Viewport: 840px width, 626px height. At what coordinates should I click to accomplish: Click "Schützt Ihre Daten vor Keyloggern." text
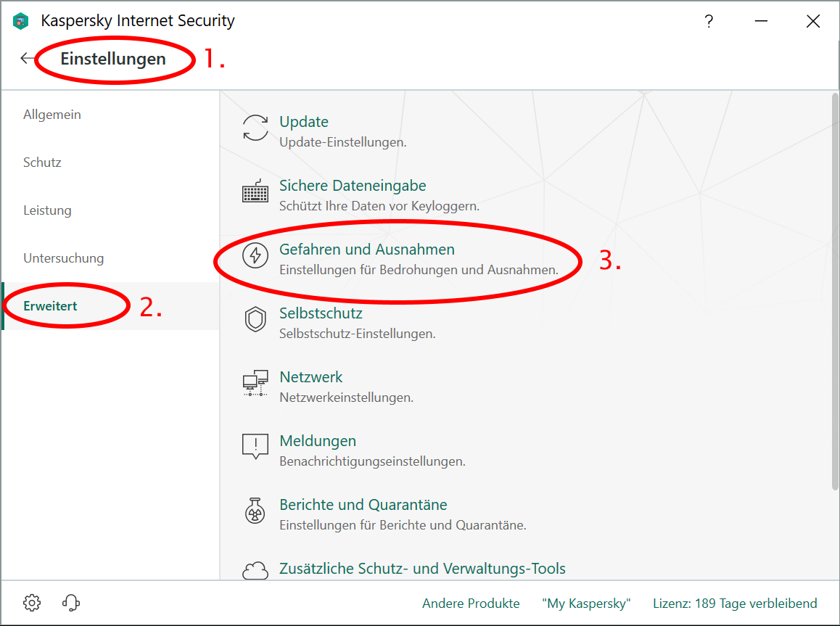[x=379, y=206]
